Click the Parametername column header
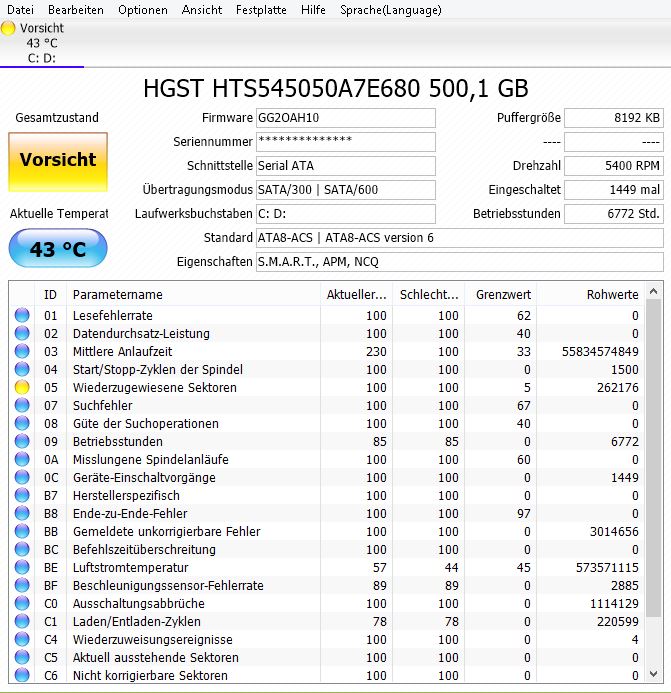671x693 pixels. [x=193, y=294]
